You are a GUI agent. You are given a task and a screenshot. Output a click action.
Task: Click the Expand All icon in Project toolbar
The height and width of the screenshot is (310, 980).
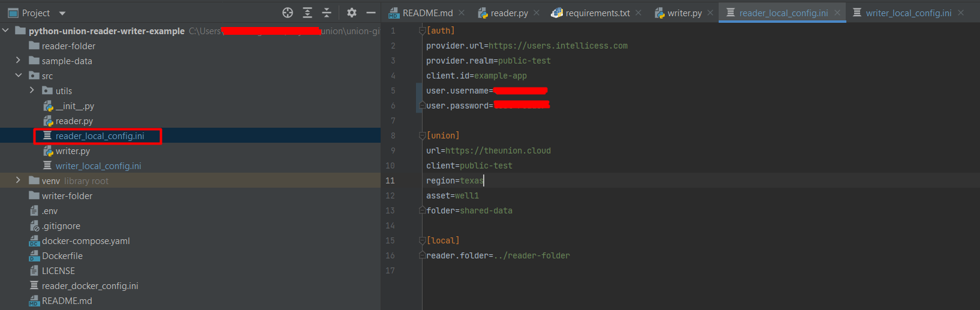[307, 13]
